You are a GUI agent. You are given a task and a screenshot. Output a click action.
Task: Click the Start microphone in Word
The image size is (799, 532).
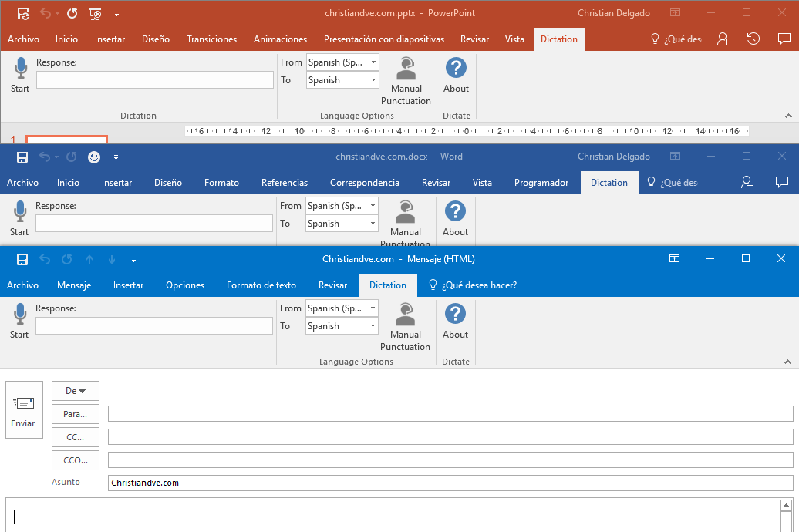[20, 218]
